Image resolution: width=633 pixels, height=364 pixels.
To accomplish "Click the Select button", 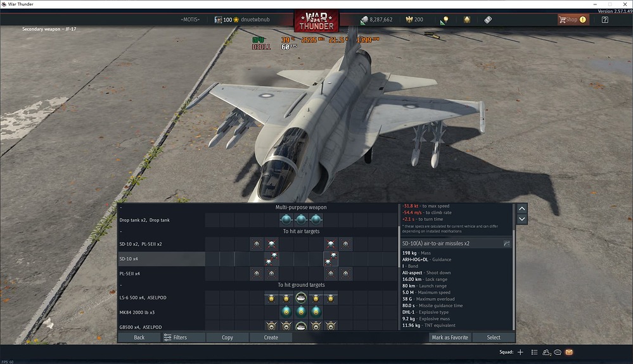I will coord(494,337).
